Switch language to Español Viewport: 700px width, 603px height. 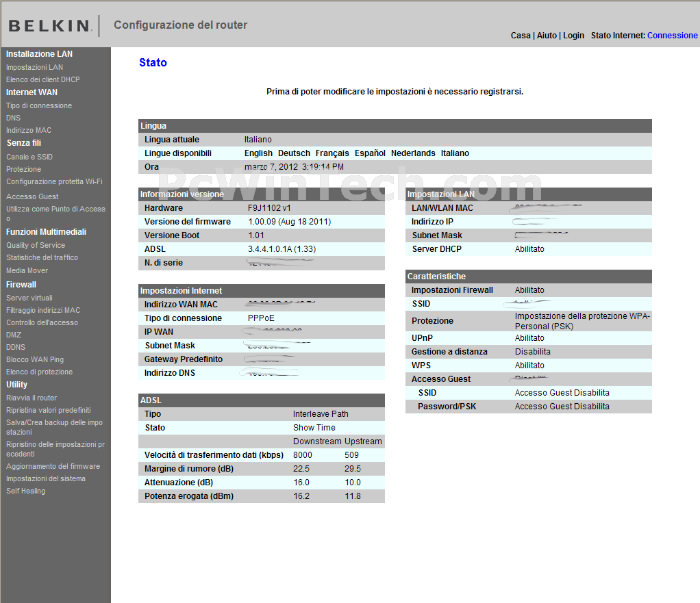370,153
